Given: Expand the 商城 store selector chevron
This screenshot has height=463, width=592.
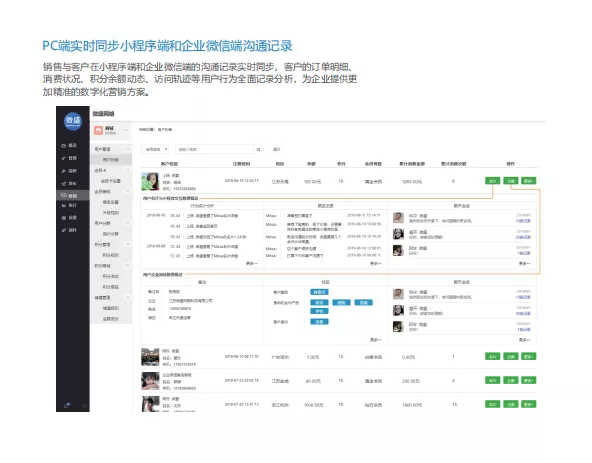Looking at the screenshot, I should point(126,130).
